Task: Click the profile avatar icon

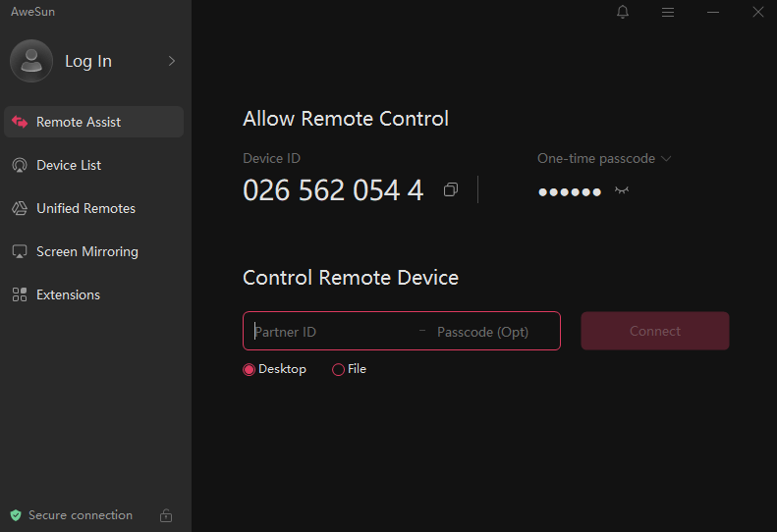Action: [x=31, y=61]
